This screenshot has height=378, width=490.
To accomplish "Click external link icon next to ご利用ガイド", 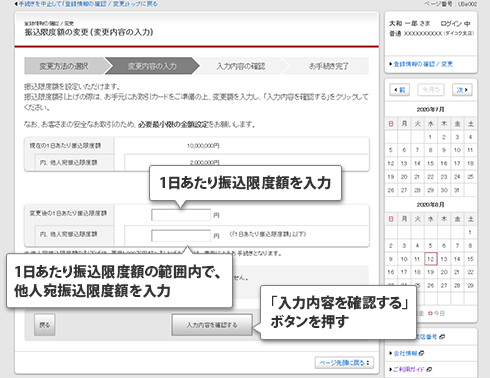I will (x=429, y=369).
